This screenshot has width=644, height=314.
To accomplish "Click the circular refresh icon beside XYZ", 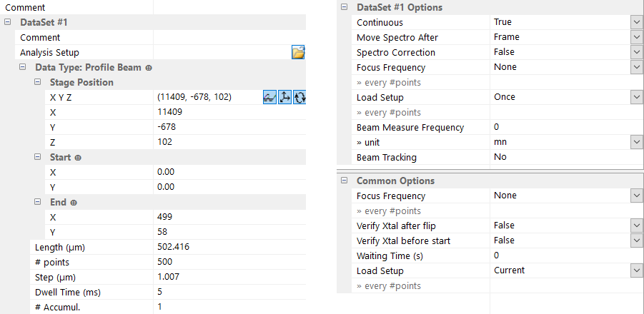I will pos(299,97).
